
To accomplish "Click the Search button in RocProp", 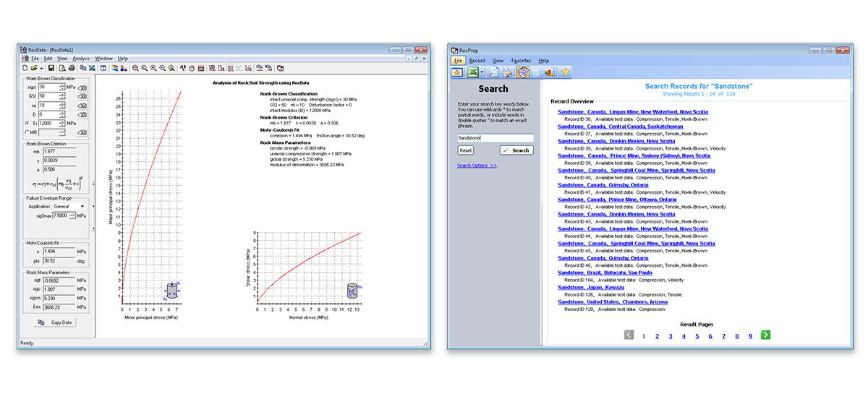I will pyautogui.click(x=516, y=150).
